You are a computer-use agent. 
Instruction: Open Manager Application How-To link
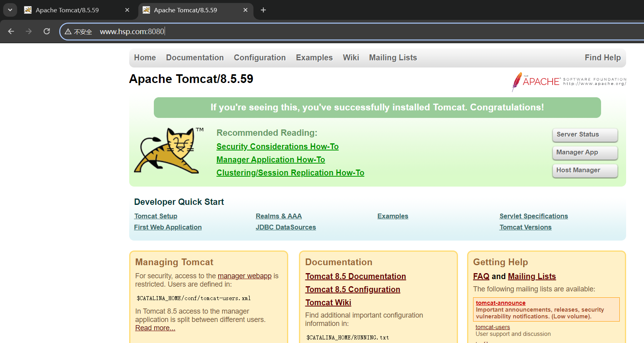pyautogui.click(x=271, y=160)
